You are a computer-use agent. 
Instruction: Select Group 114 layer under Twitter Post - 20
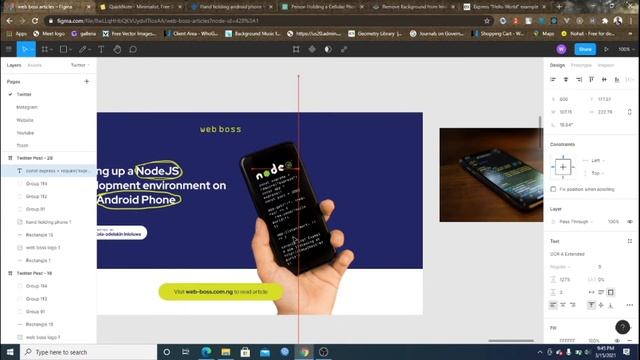tap(36, 184)
